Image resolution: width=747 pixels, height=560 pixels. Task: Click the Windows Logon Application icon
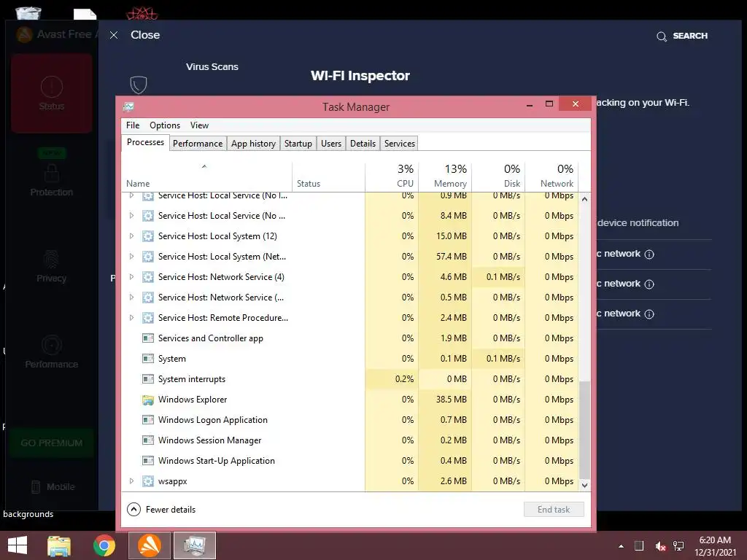click(148, 420)
